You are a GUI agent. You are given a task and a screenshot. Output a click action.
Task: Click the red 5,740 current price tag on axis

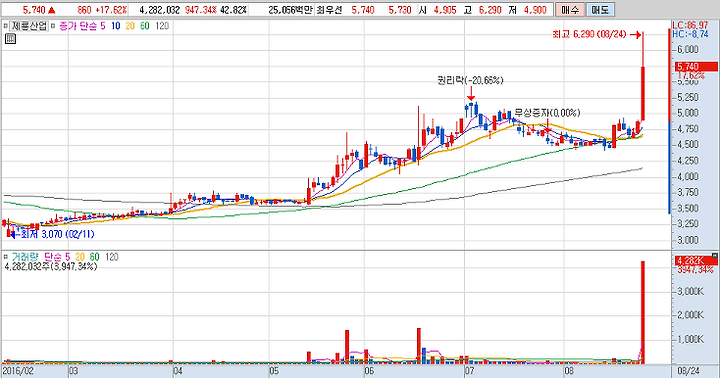(x=695, y=67)
